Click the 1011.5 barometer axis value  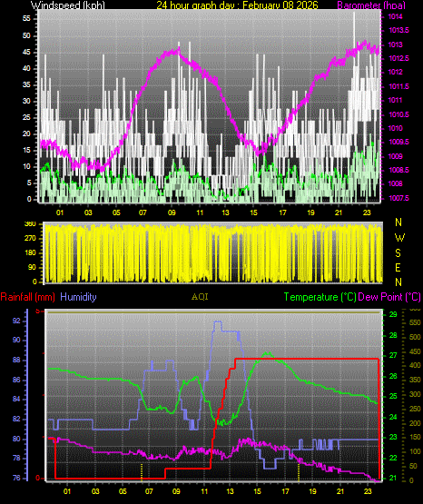click(x=398, y=86)
